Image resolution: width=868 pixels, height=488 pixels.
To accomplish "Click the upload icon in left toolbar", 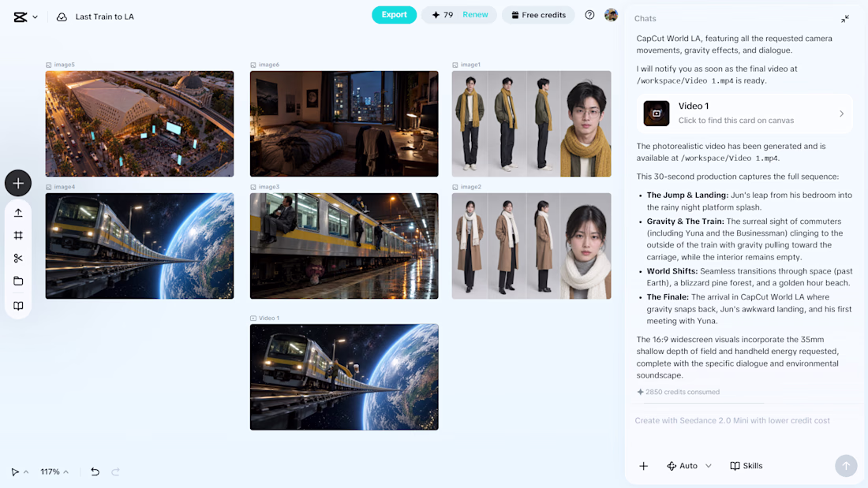I will [x=18, y=213].
